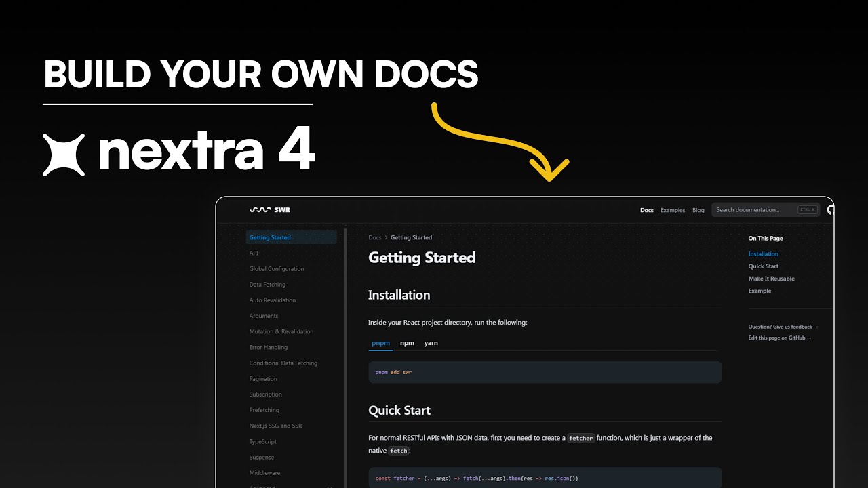The width and height of the screenshot is (868, 488).
Task: Open the Prefetching sidebar page
Action: [x=264, y=410]
